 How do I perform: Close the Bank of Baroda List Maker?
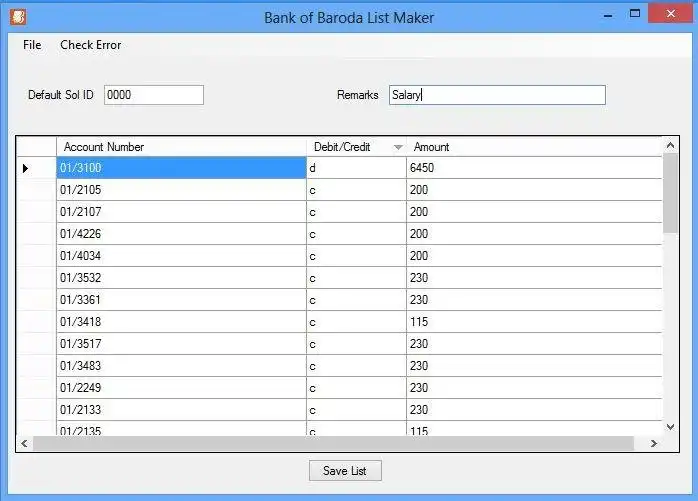tap(671, 14)
